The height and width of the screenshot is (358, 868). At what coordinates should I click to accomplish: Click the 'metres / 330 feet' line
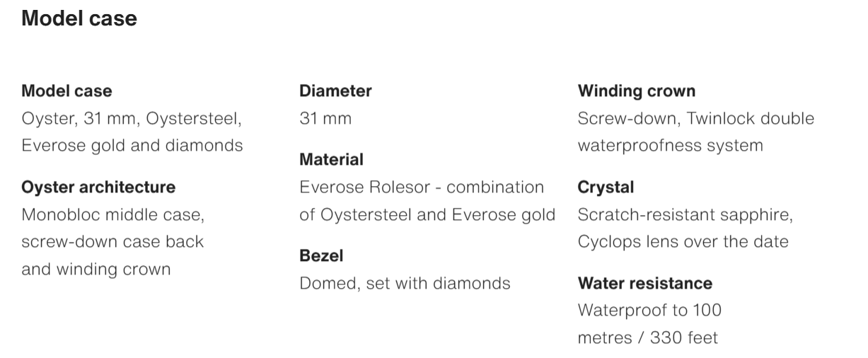(647, 338)
